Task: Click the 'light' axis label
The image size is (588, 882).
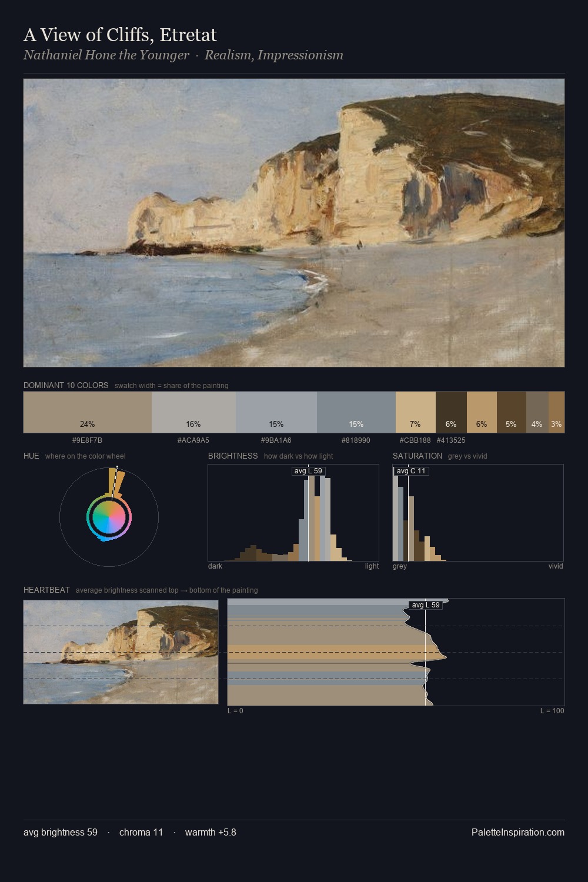Action: tap(372, 566)
